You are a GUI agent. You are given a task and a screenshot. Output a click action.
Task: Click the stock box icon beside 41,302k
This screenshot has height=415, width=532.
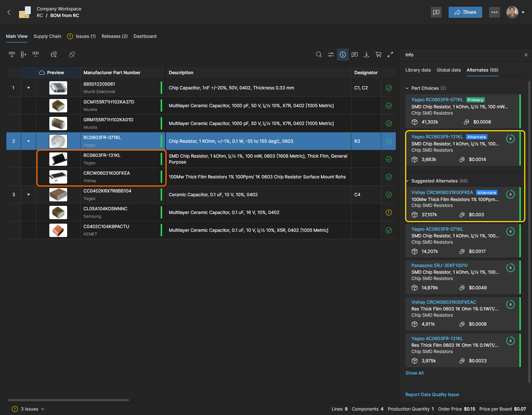click(415, 122)
